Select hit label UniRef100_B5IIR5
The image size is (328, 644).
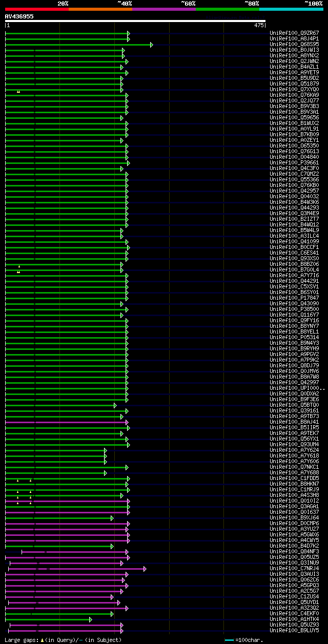(x=294, y=427)
